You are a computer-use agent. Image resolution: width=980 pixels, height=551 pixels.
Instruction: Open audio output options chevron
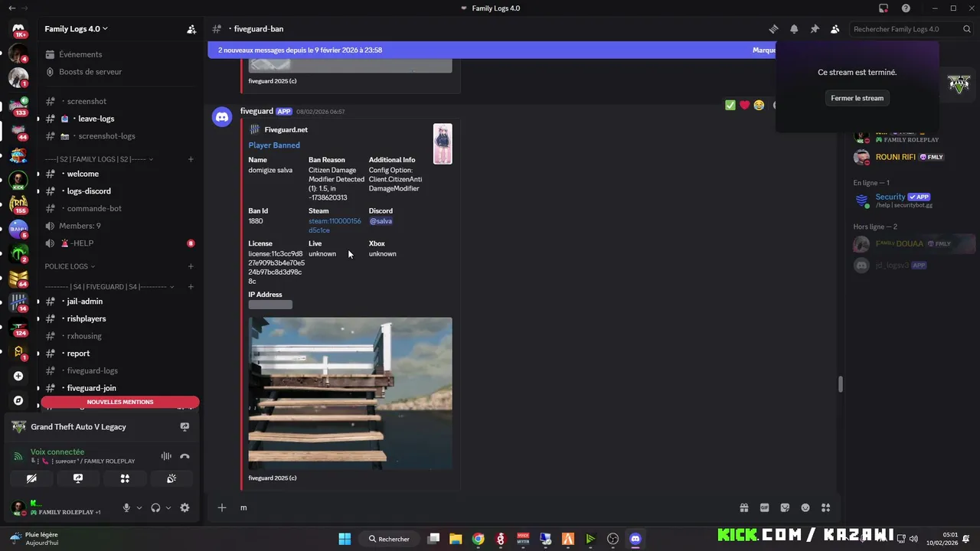click(168, 507)
